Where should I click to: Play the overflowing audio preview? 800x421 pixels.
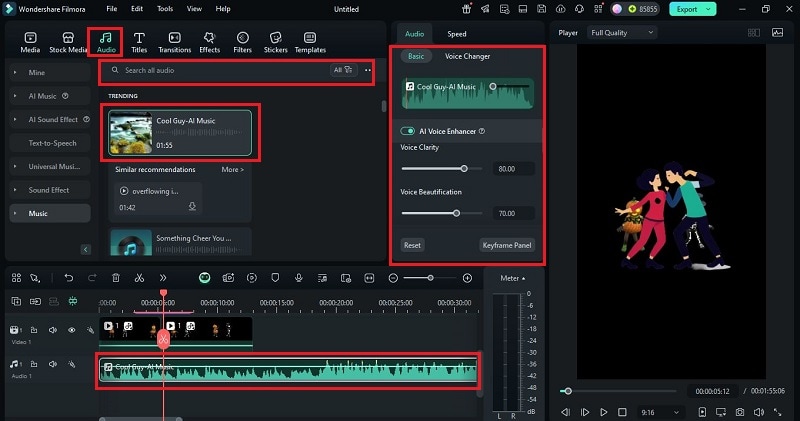(124, 191)
